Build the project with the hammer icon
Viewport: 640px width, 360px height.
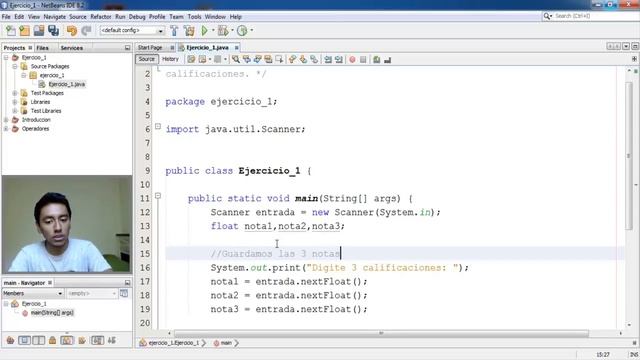174,31
